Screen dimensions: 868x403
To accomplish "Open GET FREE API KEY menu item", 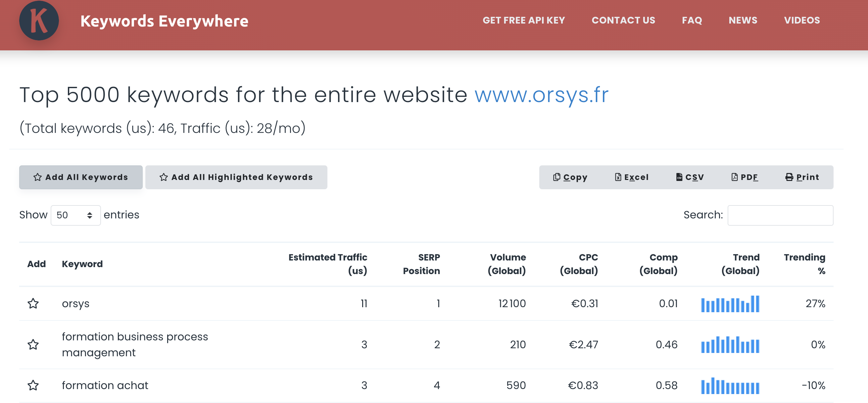I will 524,20.
